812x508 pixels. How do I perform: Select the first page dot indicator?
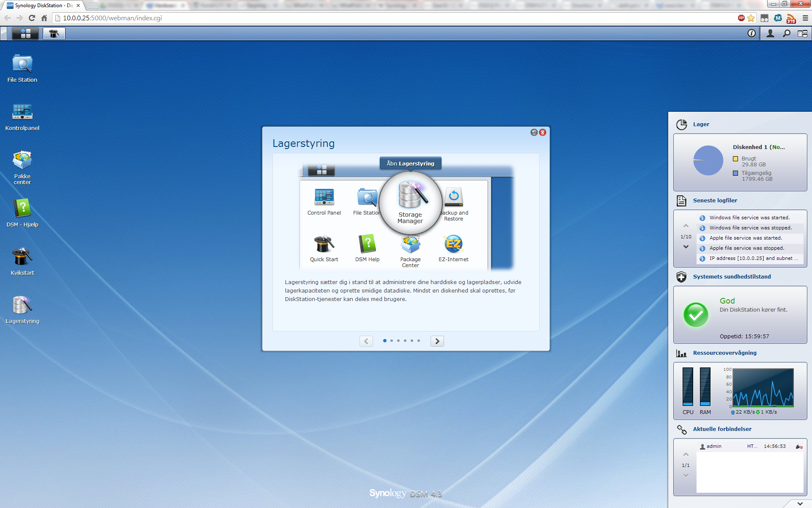point(385,341)
